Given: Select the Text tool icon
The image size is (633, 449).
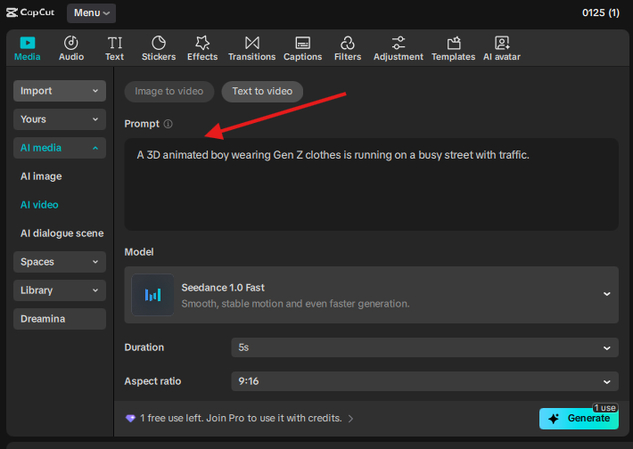Looking at the screenshot, I should coord(115,48).
